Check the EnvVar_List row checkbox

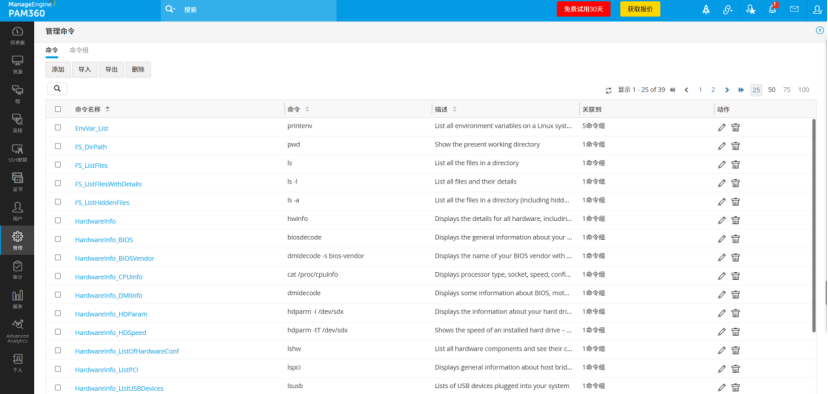click(58, 127)
